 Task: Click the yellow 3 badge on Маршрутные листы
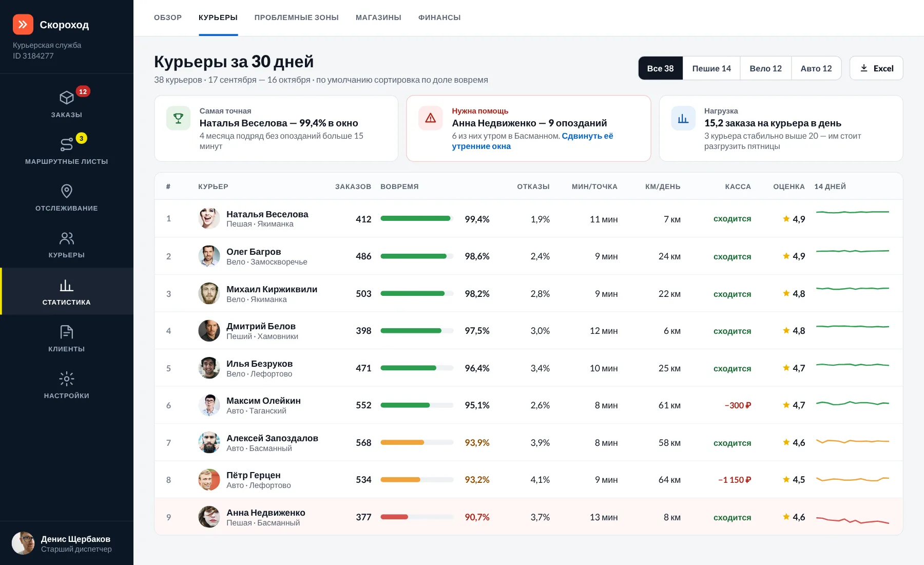(81, 138)
